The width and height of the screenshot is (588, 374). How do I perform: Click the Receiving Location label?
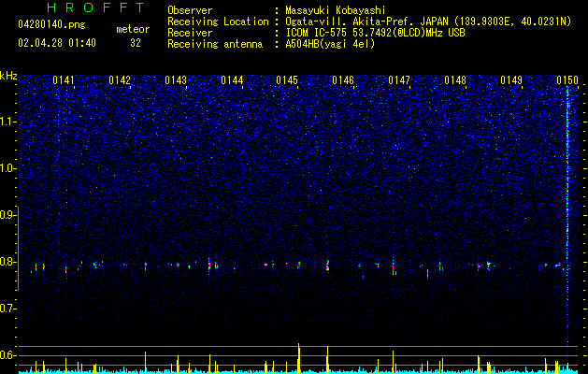[x=218, y=22]
